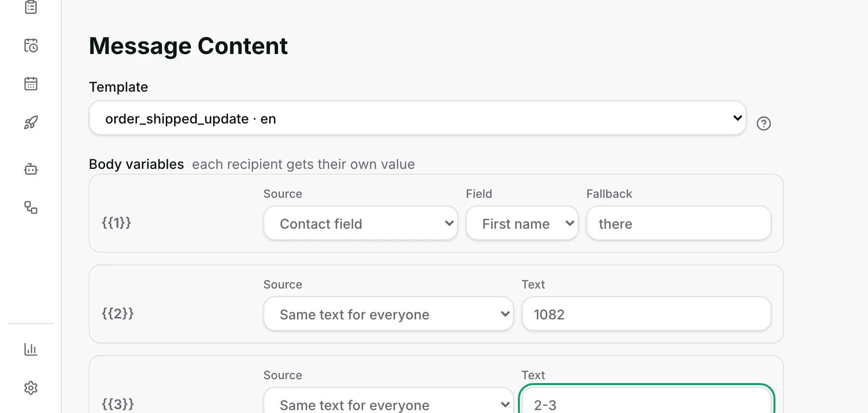Open the First name Field dropdown
The width and height of the screenshot is (868, 413).
pyautogui.click(x=522, y=223)
